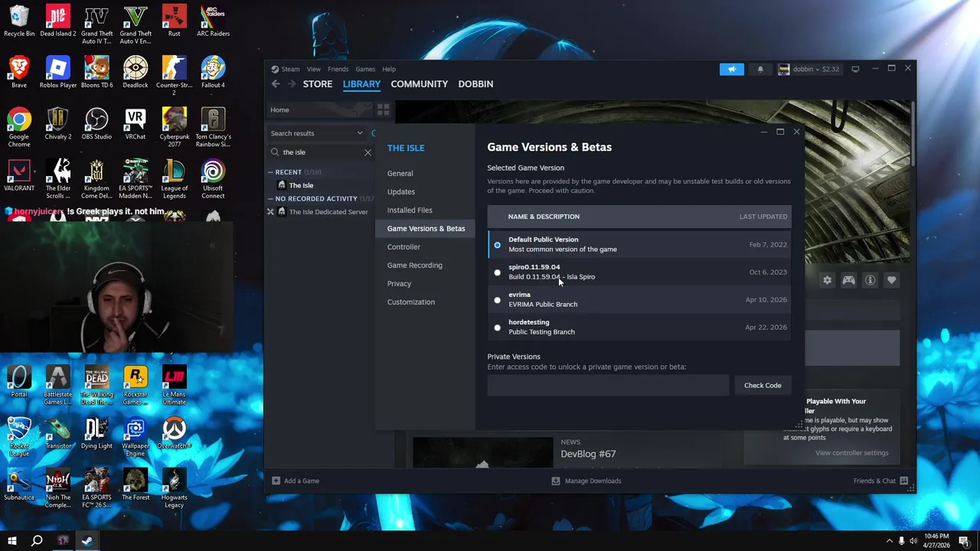
Task: Click the Check Code button
Action: pyautogui.click(x=763, y=386)
